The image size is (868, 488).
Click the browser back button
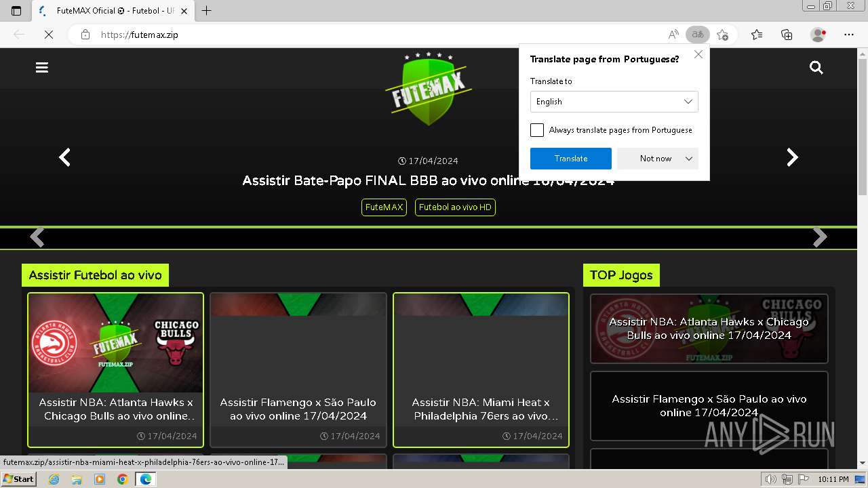pyautogui.click(x=19, y=35)
